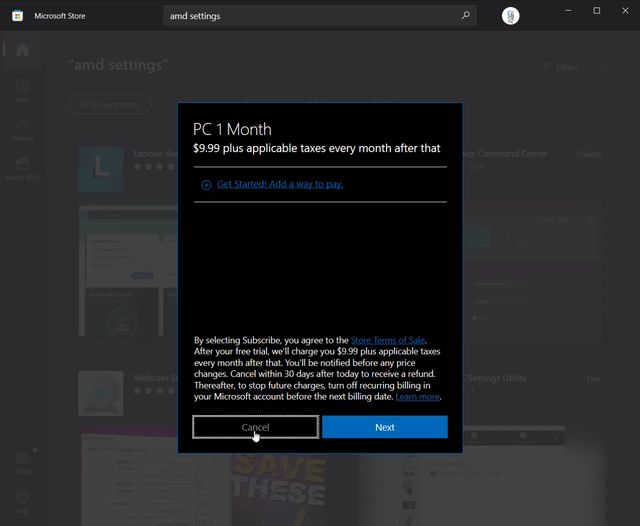Open Help in sidebar
The width and height of the screenshot is (640, 526).
[22, 502]
